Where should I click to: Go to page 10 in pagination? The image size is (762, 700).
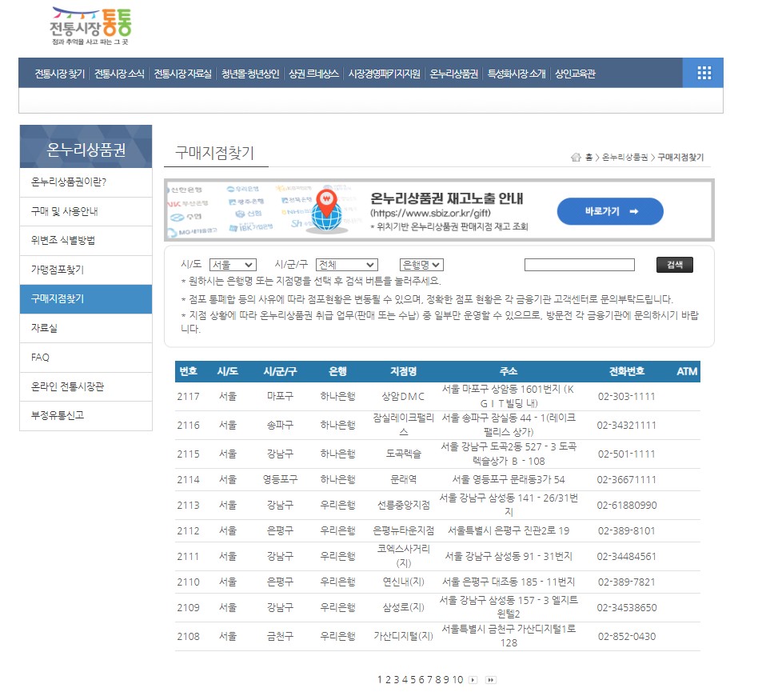click(458, 679)
